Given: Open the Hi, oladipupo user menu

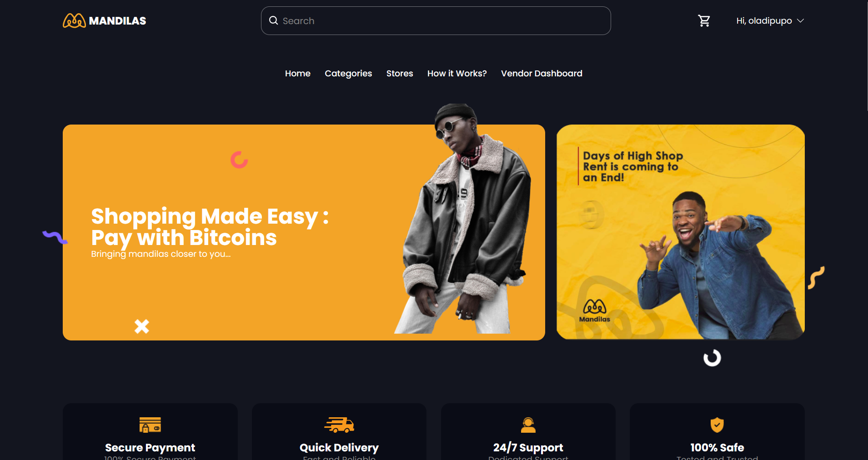Looking at the screenshot, I should click(770, 21).
